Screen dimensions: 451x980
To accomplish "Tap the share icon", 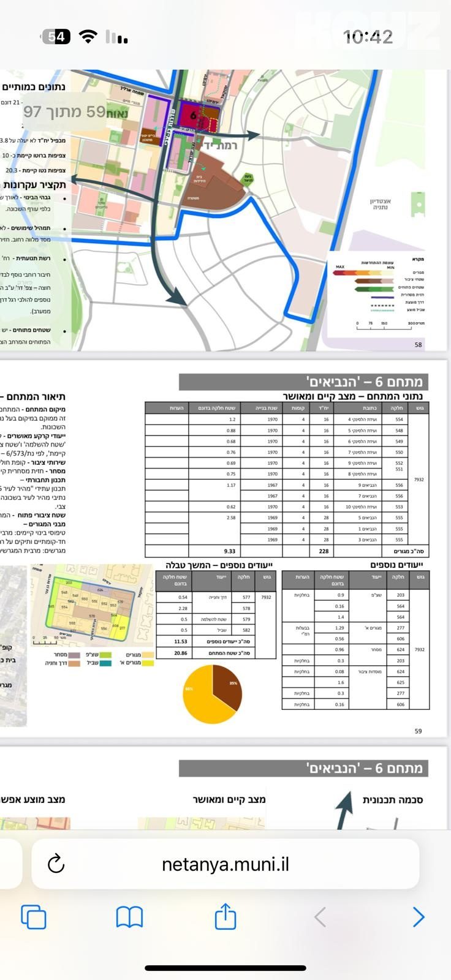I will click(225, 916).
